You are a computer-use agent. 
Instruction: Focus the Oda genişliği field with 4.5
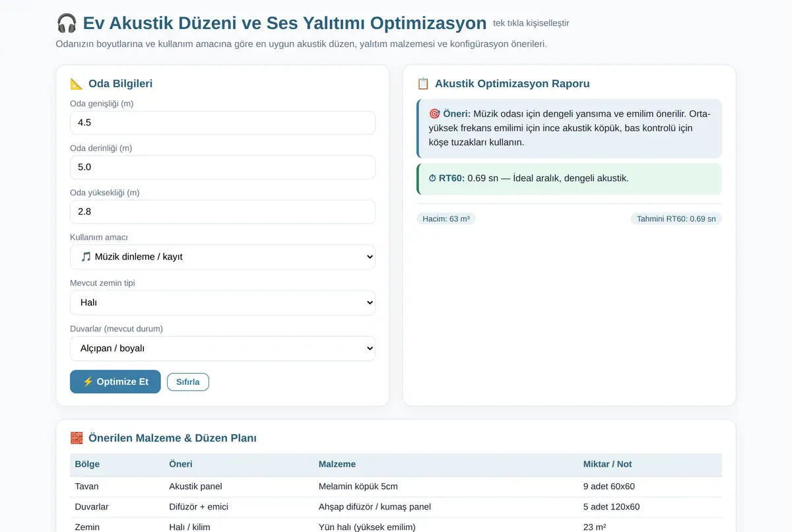click(x=222, y=123)
